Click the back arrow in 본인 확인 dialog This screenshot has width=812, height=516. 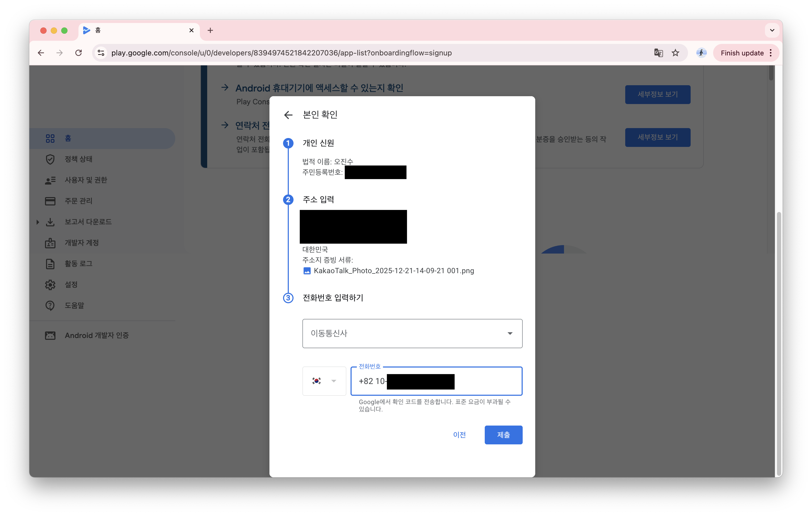pyautogui.click(x=288, y=115)
